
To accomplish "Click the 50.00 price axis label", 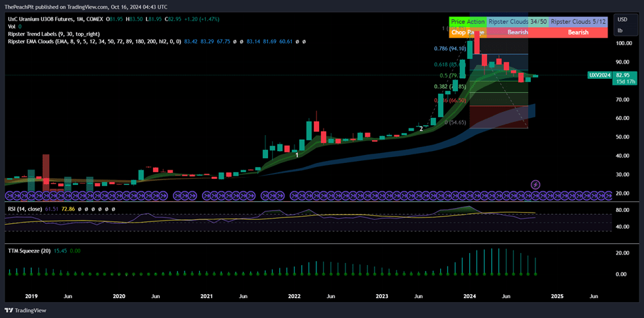I will pyautogui.click(x=623, y=137).
